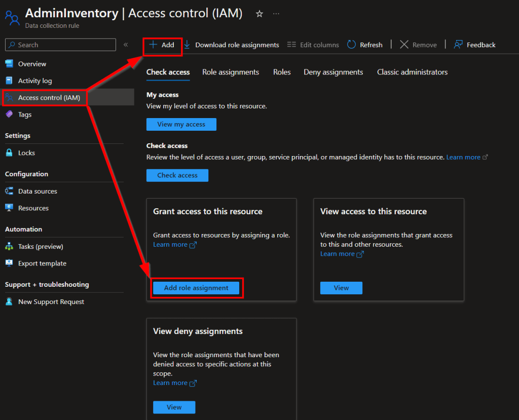This screenshot has width=519, height=420.
Task: Click the Overview icon in sidebar
Action: 9,64
